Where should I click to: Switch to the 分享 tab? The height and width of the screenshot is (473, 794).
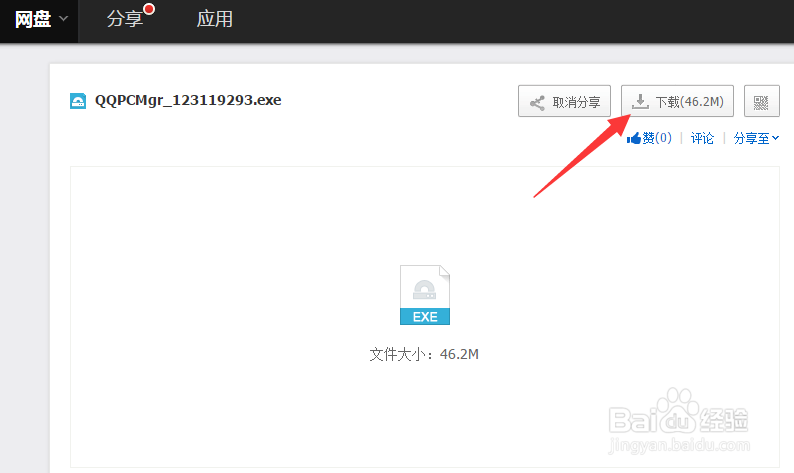coord(125,19)
